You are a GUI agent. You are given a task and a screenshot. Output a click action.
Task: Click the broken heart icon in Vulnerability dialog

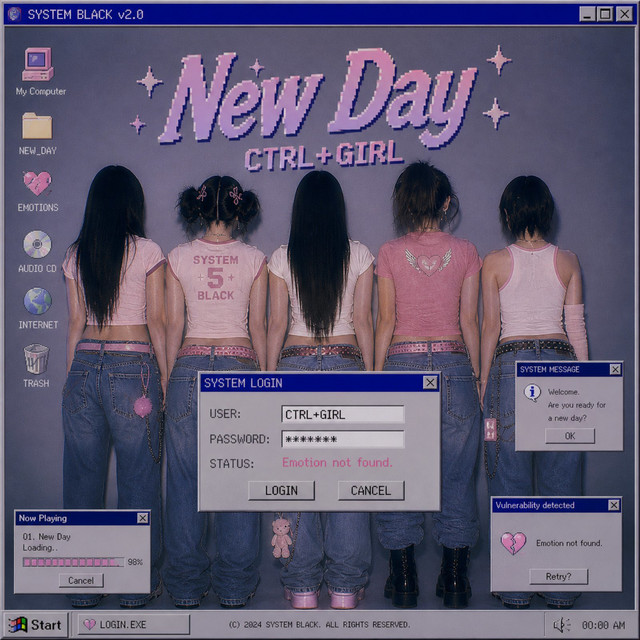coord(513,543)
